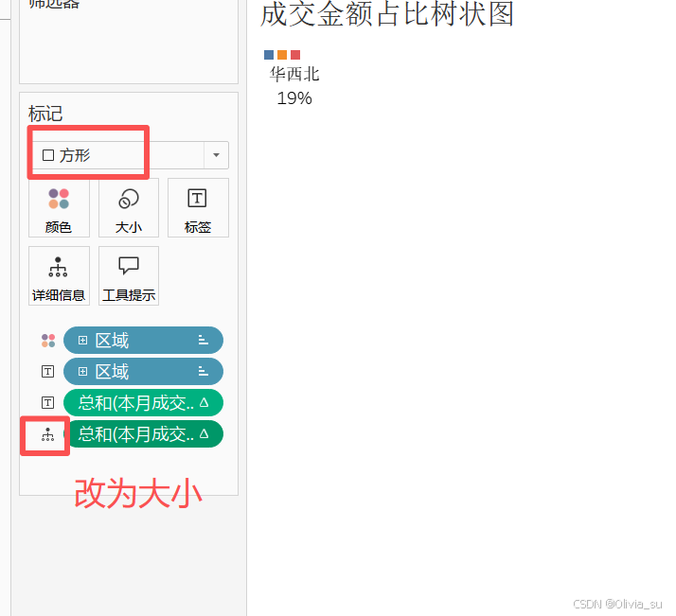Screen dimensions: 676x616
Task: Click label icon beside second 区域 pill
Action: (48, 371)
